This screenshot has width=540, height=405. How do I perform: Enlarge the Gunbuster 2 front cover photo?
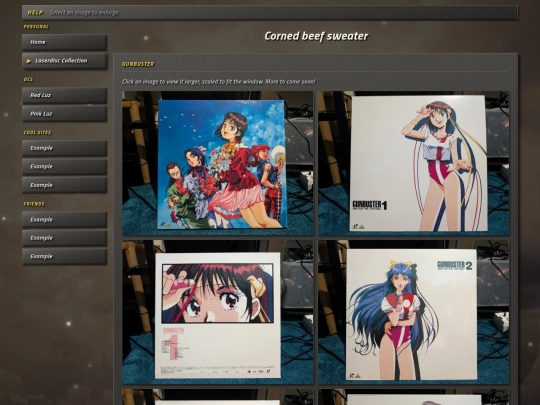[413, 312]
